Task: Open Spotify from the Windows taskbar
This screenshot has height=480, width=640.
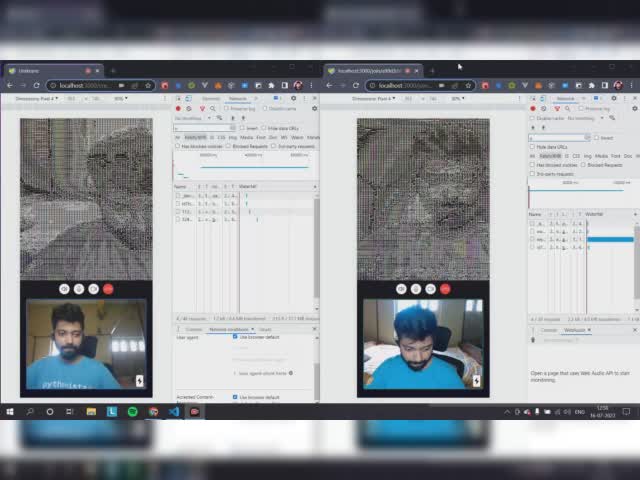Action: 132,411
